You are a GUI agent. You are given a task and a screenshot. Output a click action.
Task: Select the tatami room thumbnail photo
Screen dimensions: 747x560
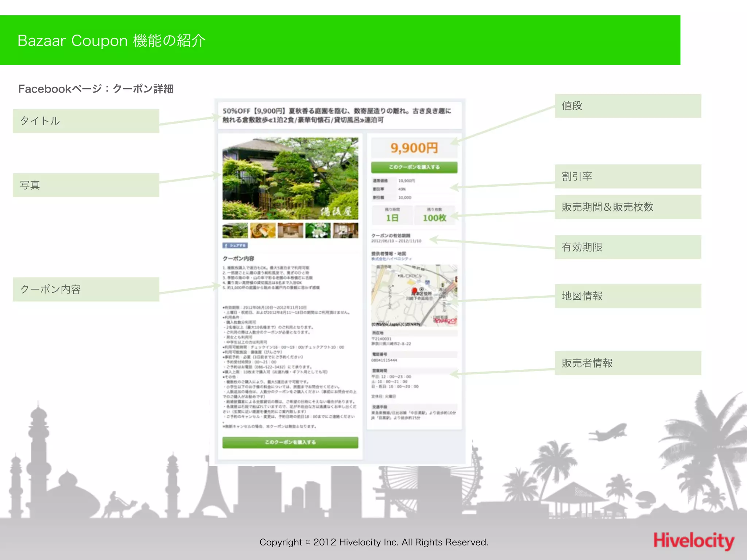pyautogui.click(x=290, y=230)
